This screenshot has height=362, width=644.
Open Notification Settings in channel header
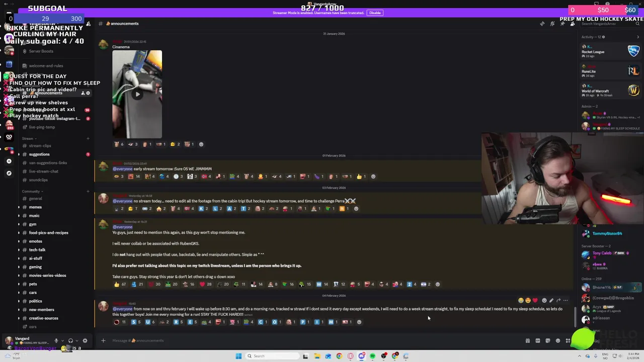pos(552,24)
